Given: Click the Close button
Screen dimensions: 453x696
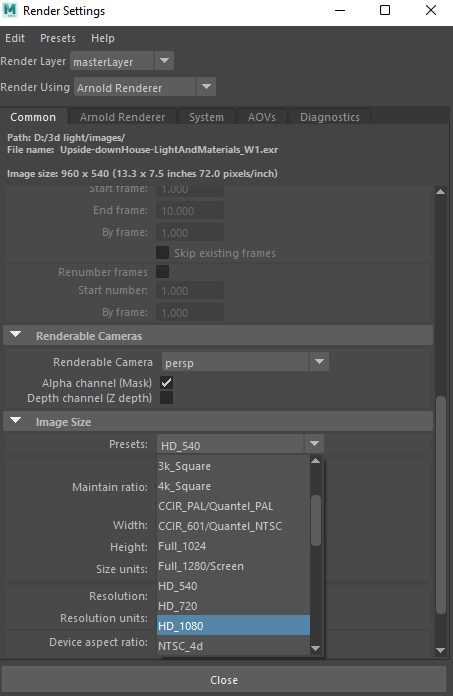Looking at the screenshot, I should (224, 680).
